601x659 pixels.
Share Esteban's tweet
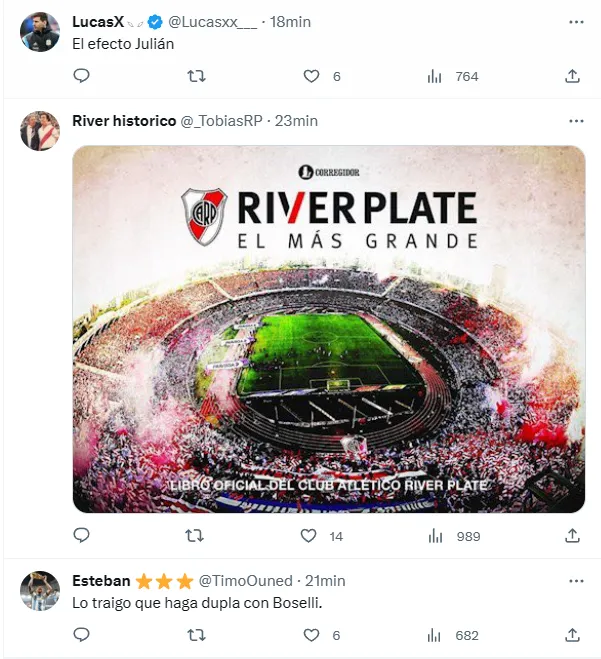tap(573, 635)
